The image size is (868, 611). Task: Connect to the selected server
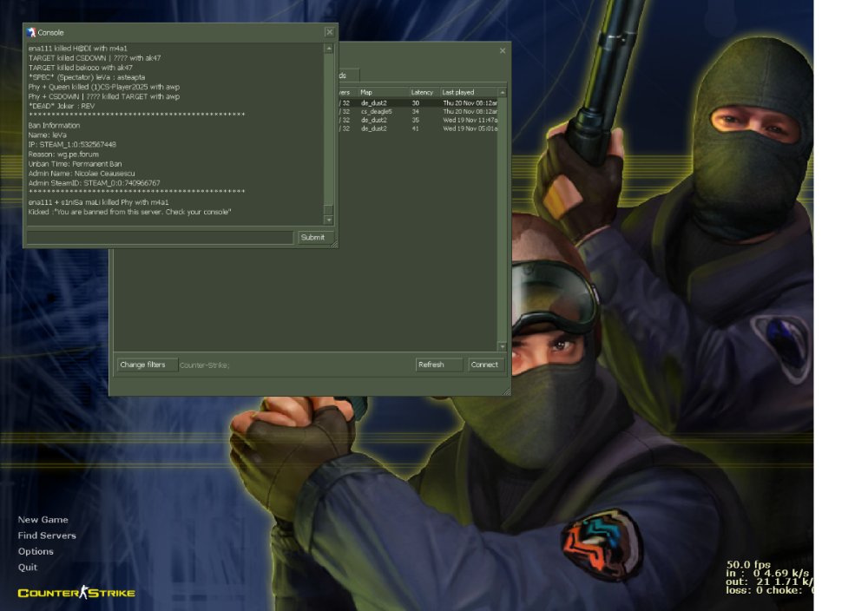click(486, 365)
